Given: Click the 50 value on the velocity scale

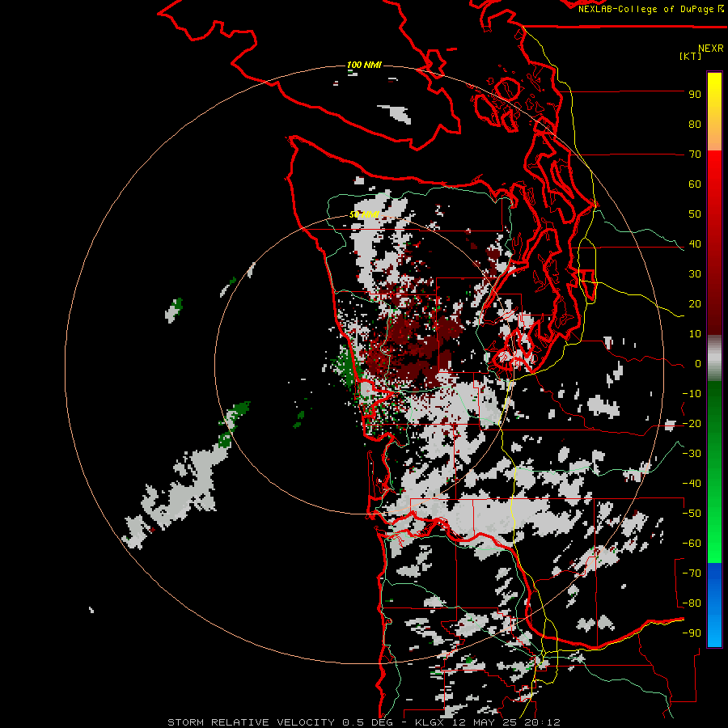Looking at the screenshot, I should click(695, 214).
